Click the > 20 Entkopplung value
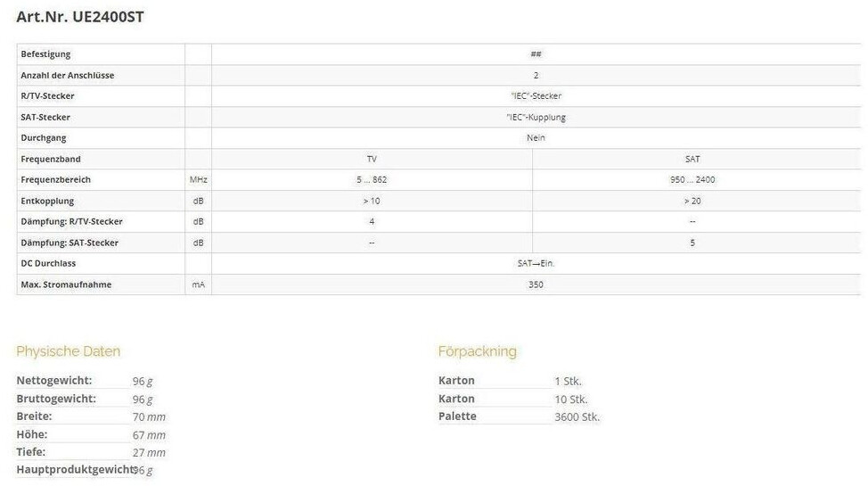The width and height of the screenshot is (868, 486). (692, 201)
